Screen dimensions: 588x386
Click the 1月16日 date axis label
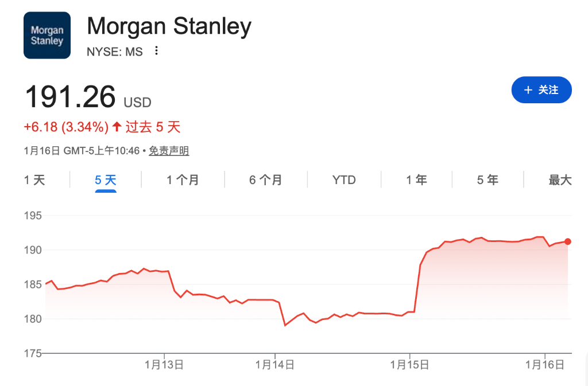click(x=544, y=364)
